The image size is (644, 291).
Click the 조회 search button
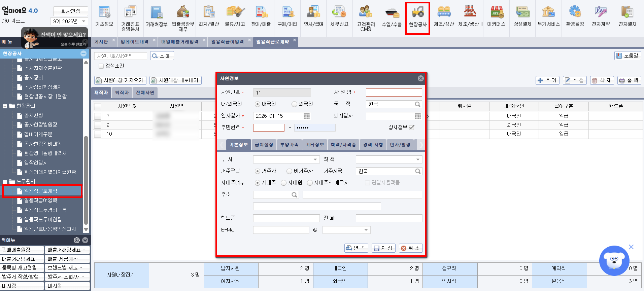tap(162, 56)
